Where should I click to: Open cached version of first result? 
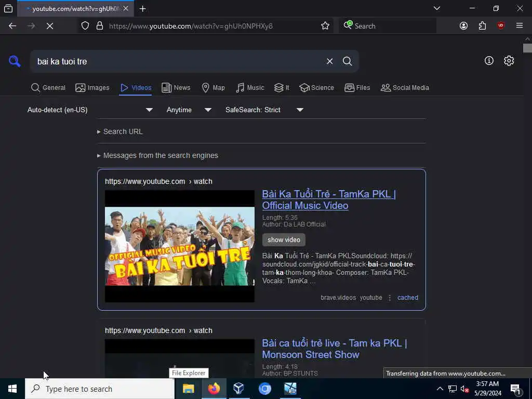407,298
